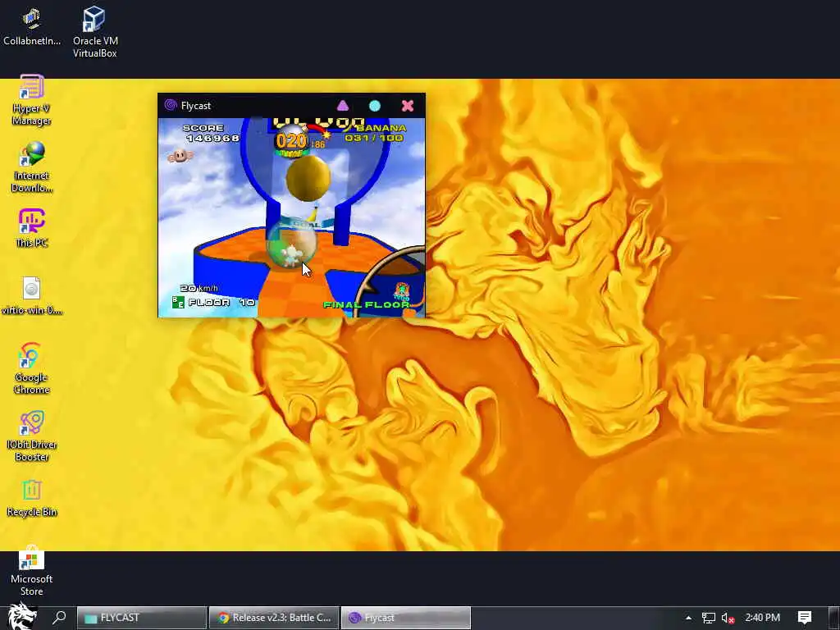
Task: Show hidden system tray icons arrow
Action: pos(688,618)
